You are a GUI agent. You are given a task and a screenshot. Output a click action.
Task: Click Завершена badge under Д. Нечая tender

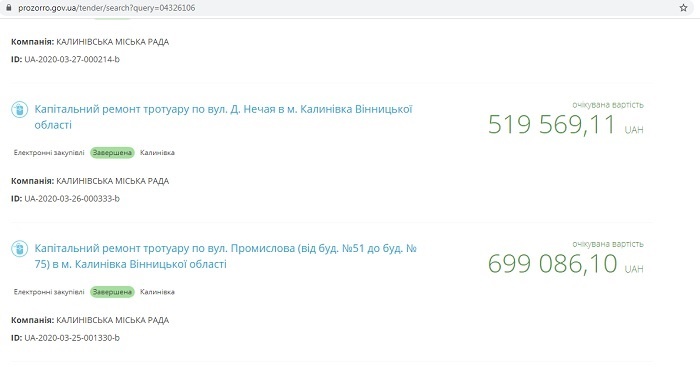(112, 153)
